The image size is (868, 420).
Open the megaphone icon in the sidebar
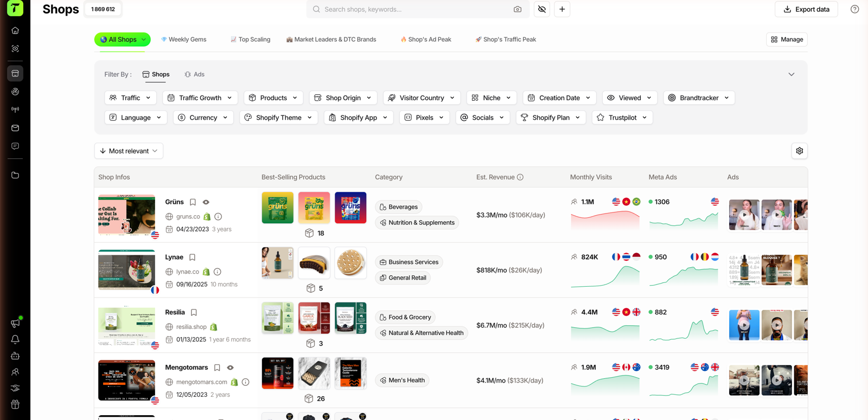[15, 323]
